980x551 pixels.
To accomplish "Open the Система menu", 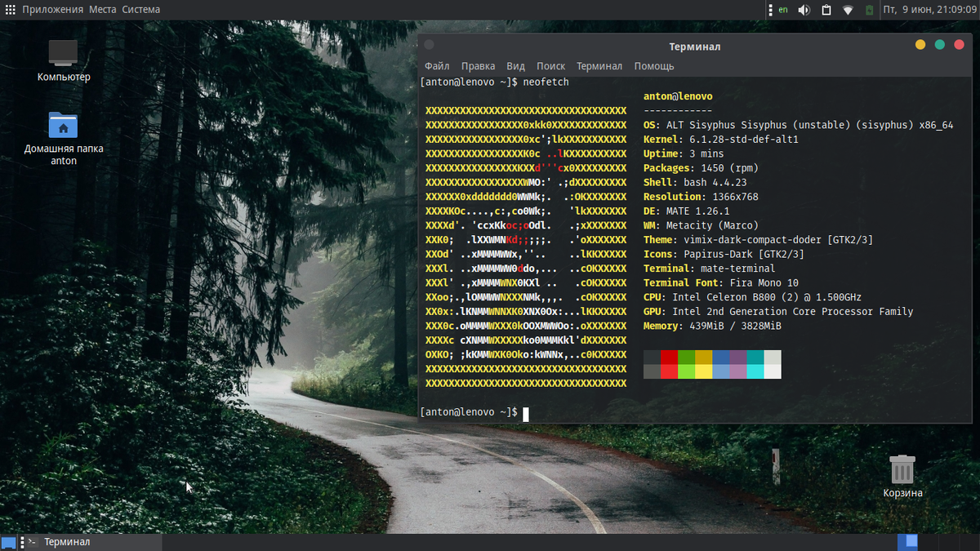I will pos(141,10).
